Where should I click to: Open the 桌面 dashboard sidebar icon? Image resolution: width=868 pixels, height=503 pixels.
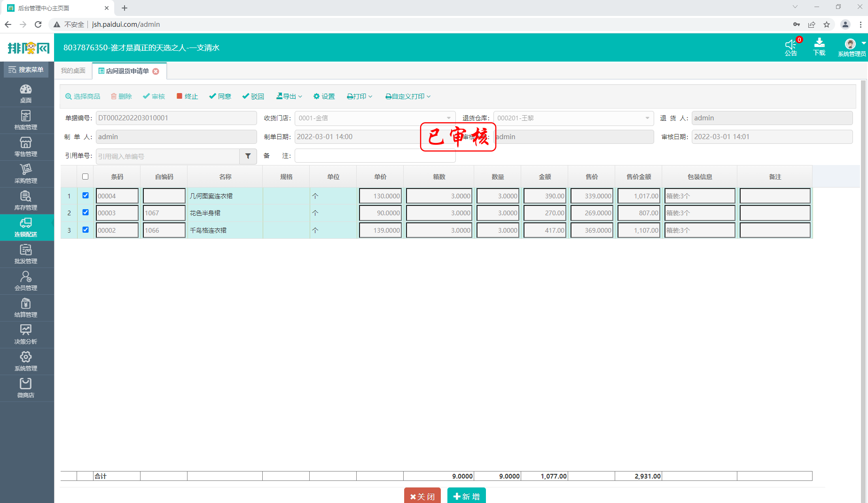coord(26,94)
